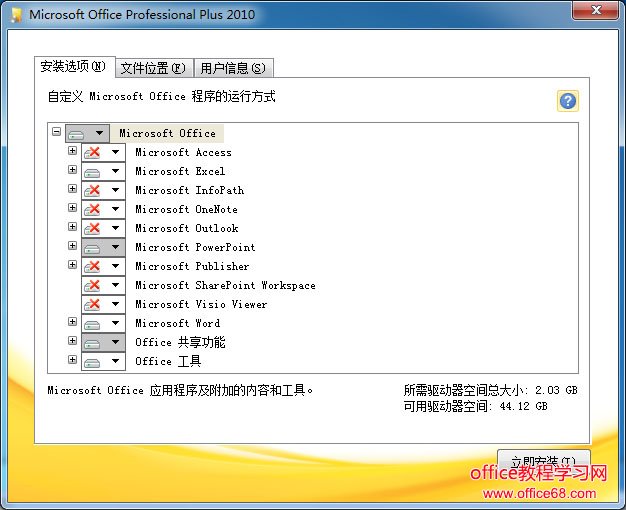This screenshot has height=510, width=626.
Task: Open install state dropdown for Office 工具
Action: (103, 361)
